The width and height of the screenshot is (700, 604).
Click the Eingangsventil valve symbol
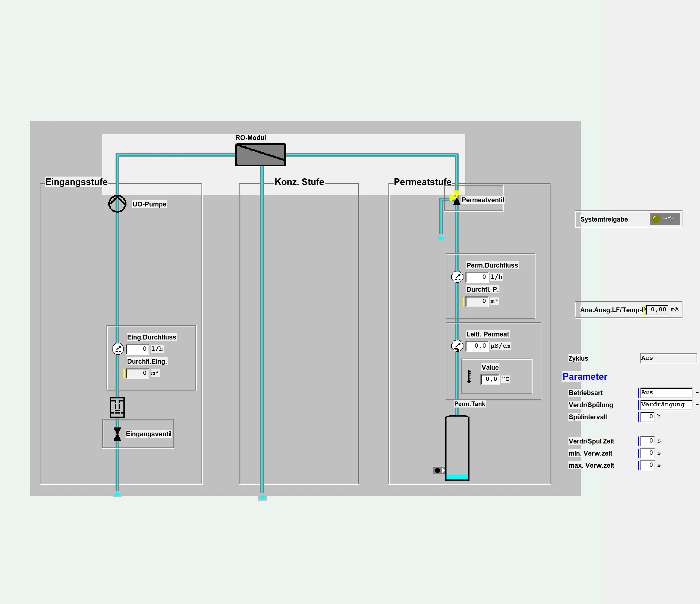coord(117,434)
